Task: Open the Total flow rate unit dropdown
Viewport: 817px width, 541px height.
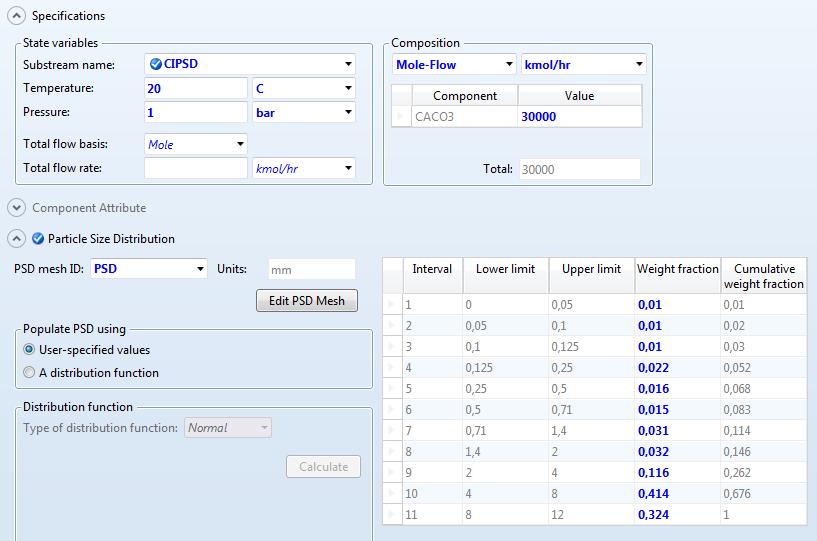Action: tap(348, 168)
